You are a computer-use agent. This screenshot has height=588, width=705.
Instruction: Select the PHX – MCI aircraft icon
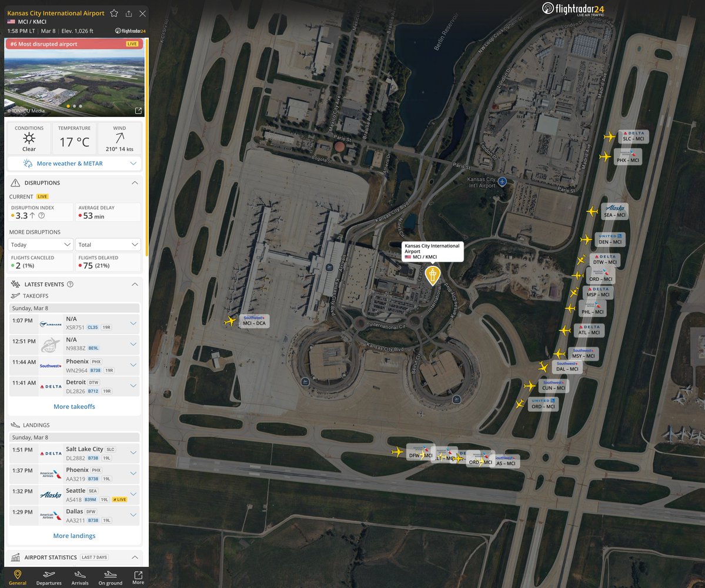coord(605,156)
